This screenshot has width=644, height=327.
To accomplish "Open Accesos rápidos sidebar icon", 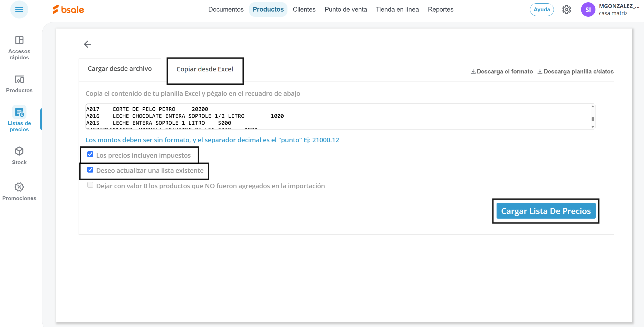I will click(19, 41).
